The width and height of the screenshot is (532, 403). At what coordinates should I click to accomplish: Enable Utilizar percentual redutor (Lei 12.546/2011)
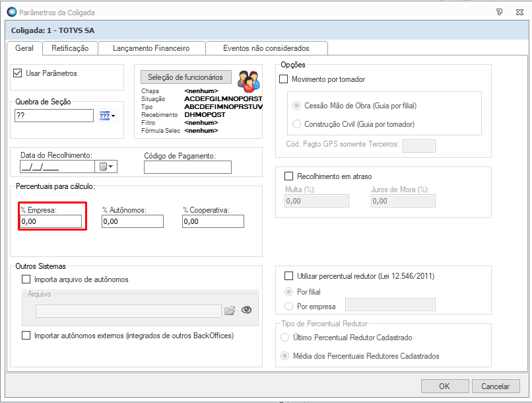[x=288, y=275]
